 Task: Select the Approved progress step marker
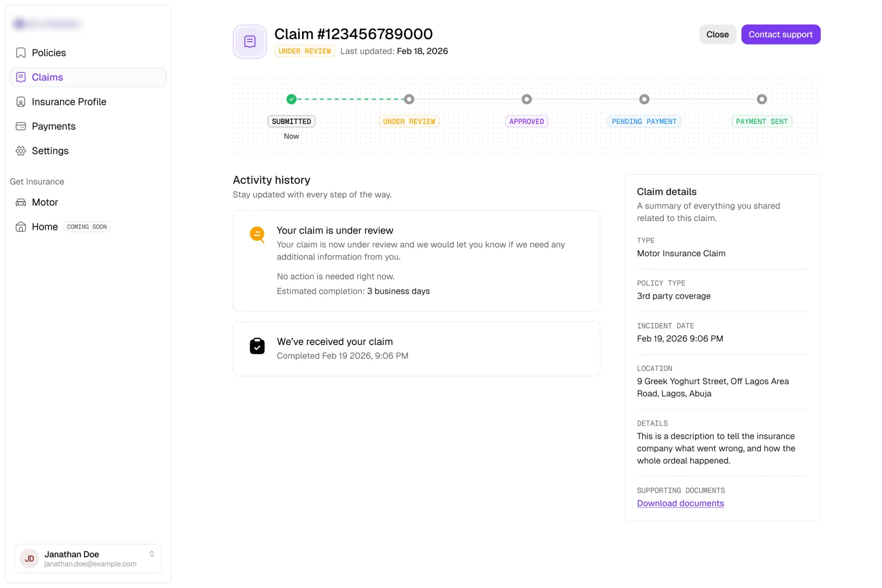tap(527, 99)
